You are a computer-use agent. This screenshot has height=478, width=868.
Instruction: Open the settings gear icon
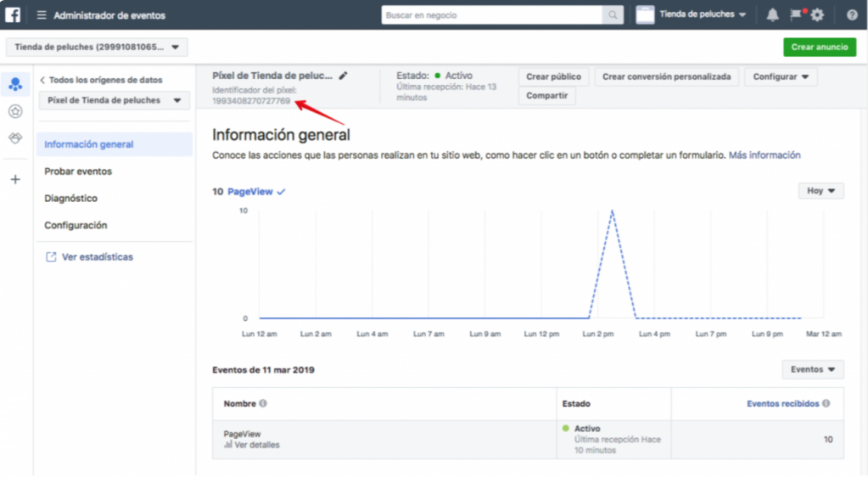coord(817,15)
